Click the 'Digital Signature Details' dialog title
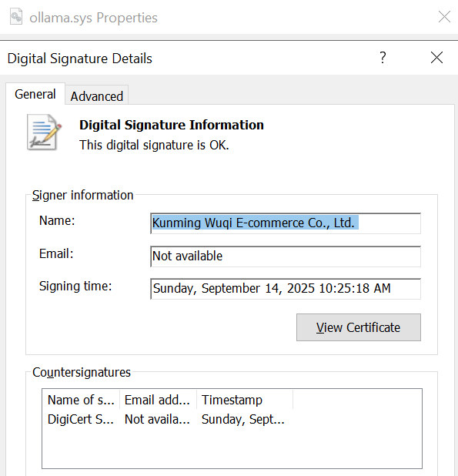Screen dimensions: 458x476 tap(80, 59)
